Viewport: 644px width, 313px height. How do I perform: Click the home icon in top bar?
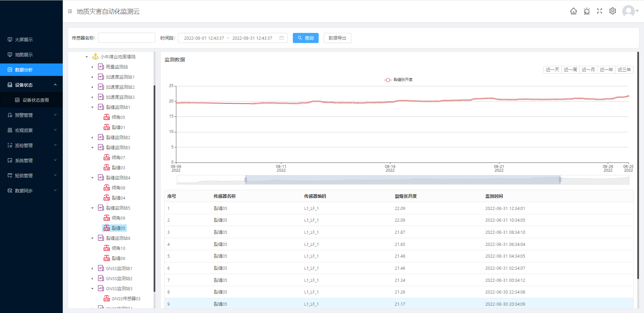pos(574,11)
